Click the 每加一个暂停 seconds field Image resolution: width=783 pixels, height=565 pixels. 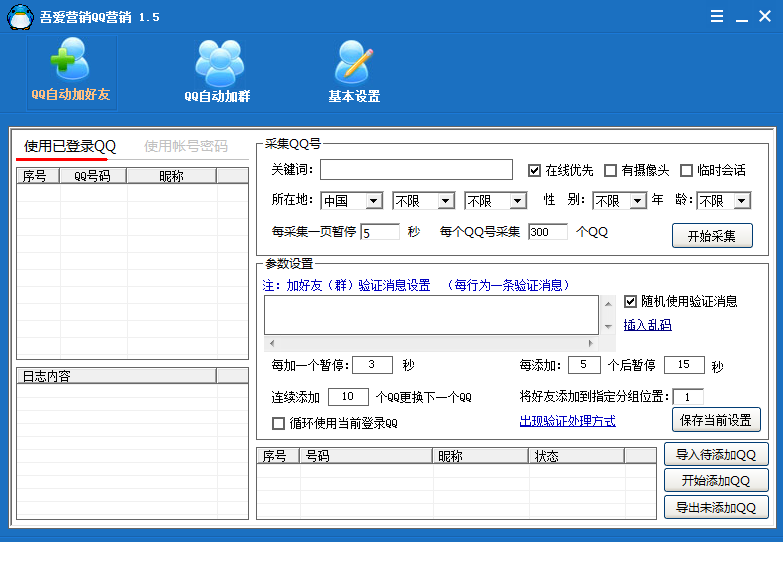click(x=372, y=365)
